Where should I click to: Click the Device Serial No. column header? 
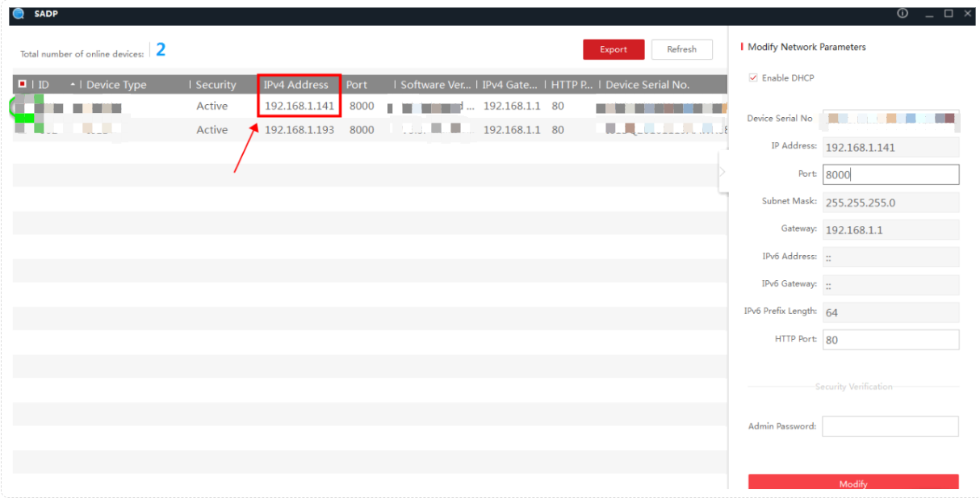click(x=647, y=85)
